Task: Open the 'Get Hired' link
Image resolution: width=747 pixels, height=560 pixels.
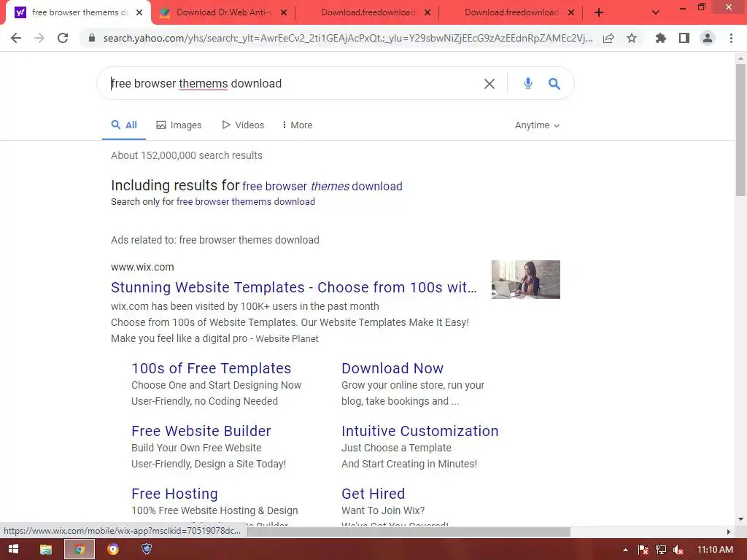Action: click(373, 494)
